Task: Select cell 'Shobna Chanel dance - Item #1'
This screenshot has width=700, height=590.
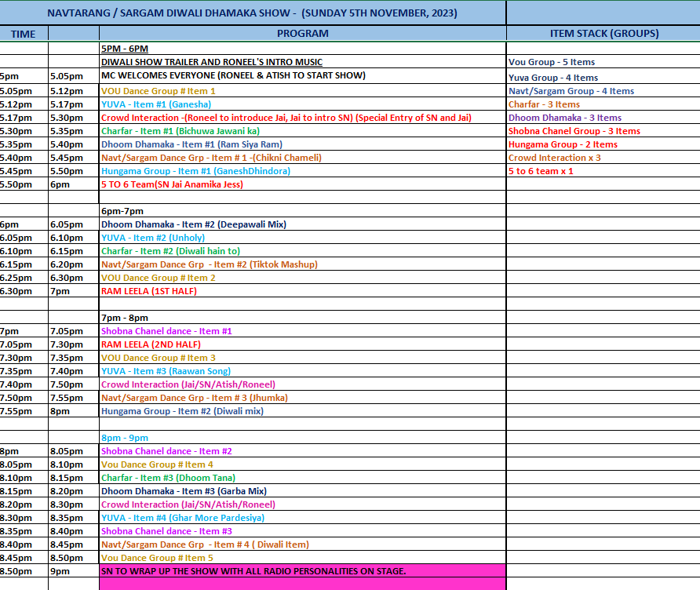Action: pyautogui.click(x=303, y=331)
